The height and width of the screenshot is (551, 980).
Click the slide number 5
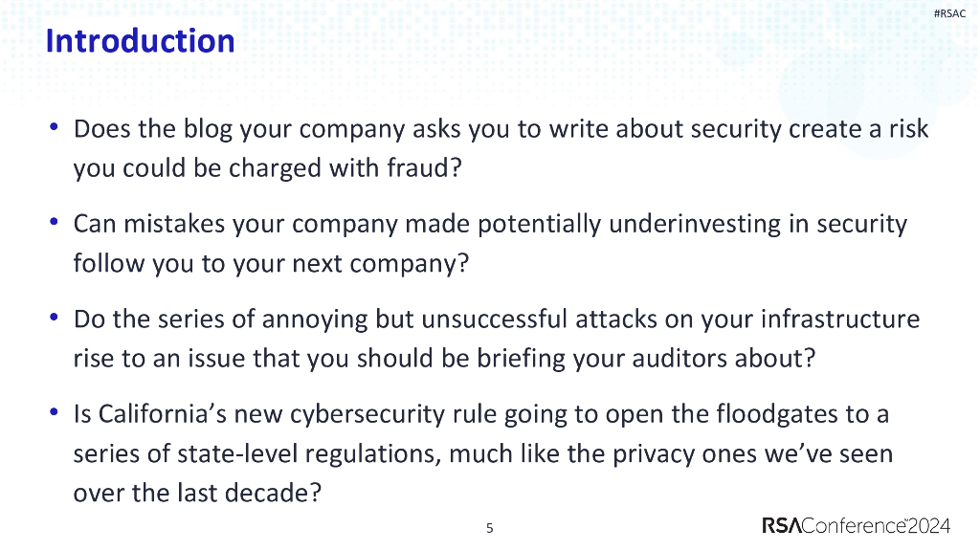pyautogui.click(x=489, y=528)
